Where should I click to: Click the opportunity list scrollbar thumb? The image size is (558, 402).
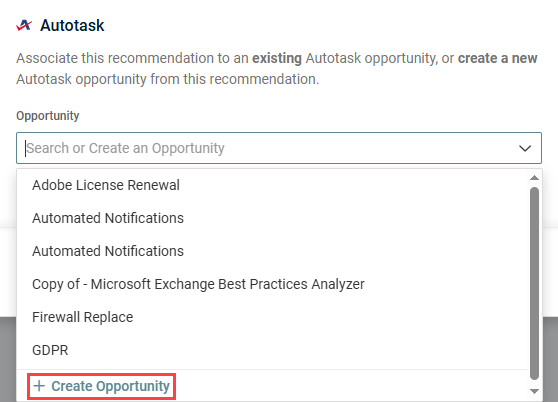click(534, 284)
